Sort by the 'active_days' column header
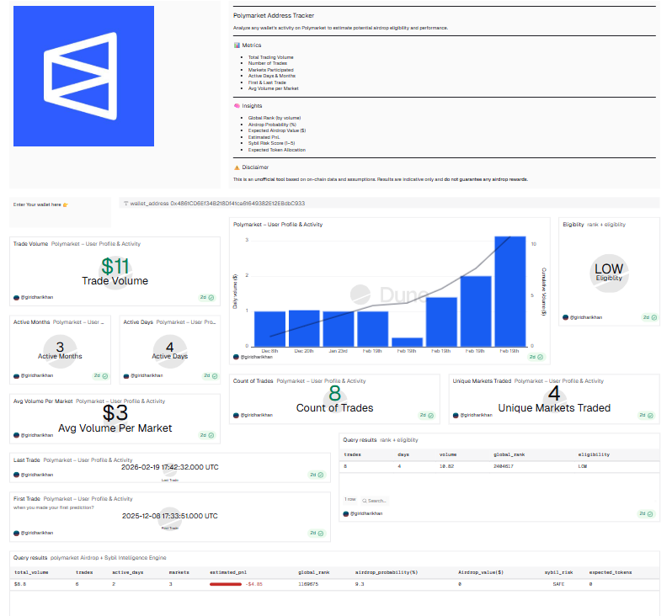Viewport: 672px width, 616px height. pos(128,572)
